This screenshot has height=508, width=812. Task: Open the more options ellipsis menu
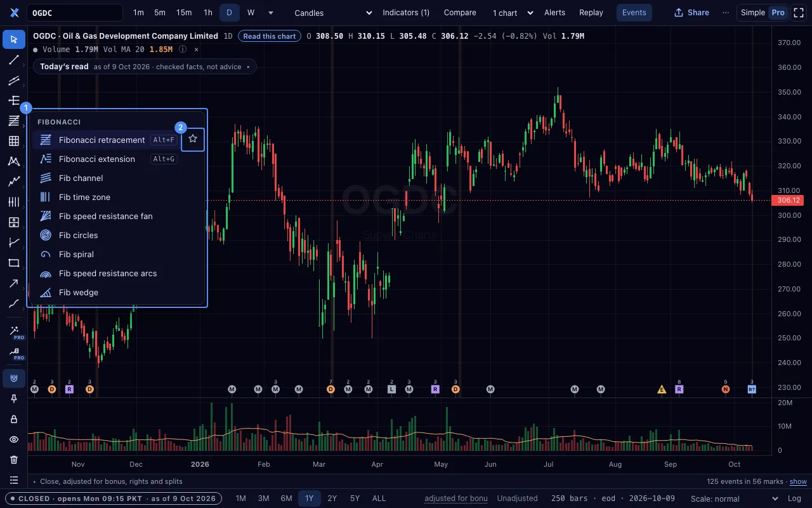click(726, 13)
